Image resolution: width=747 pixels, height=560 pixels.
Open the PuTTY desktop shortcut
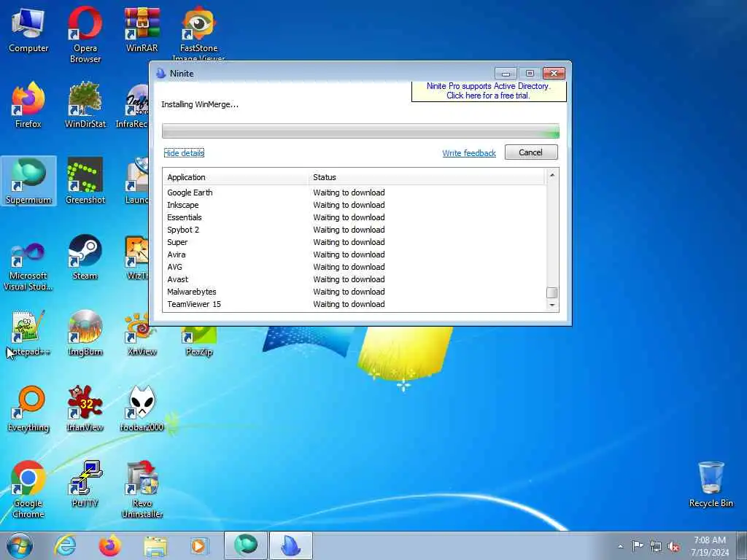(85, 484)
